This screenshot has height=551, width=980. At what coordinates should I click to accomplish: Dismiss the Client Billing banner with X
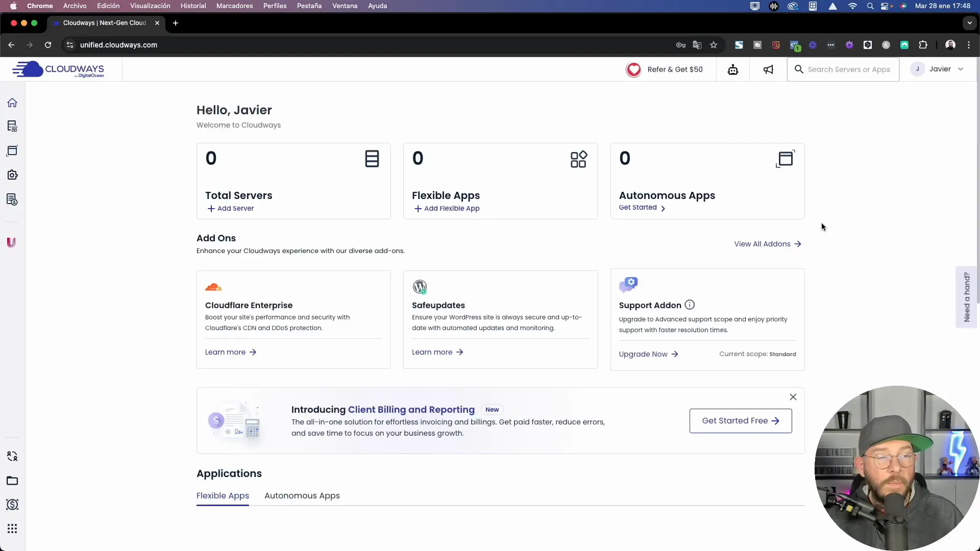tap(793, 397)
